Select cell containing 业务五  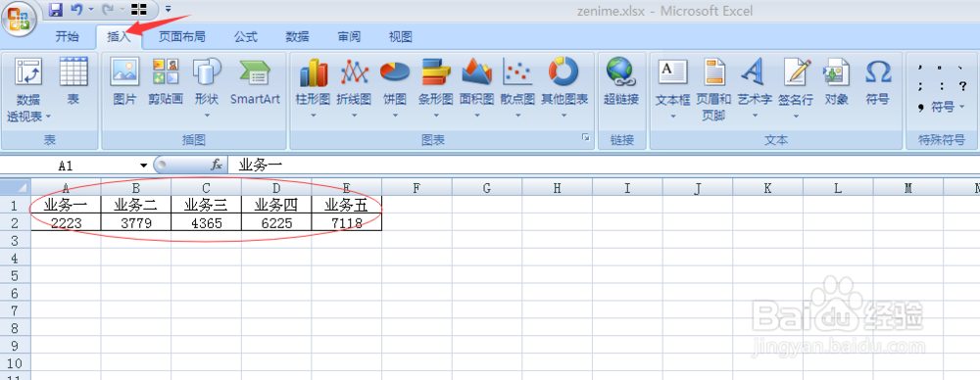click(x=346, y=205)
